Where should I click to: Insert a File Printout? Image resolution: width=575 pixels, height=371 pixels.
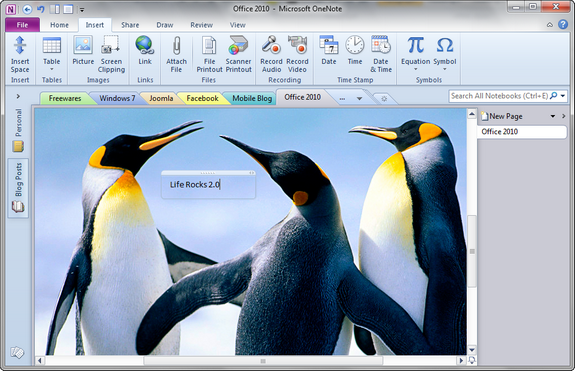point(209,54)
